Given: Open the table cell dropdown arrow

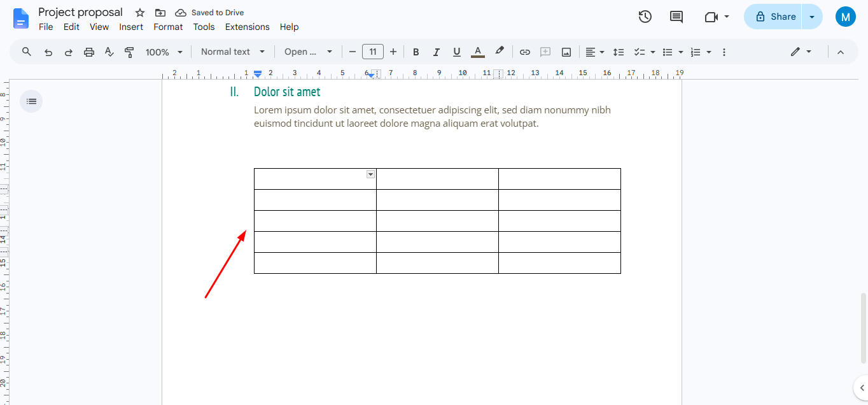Looking at the screenshot, I should (371, 174).
